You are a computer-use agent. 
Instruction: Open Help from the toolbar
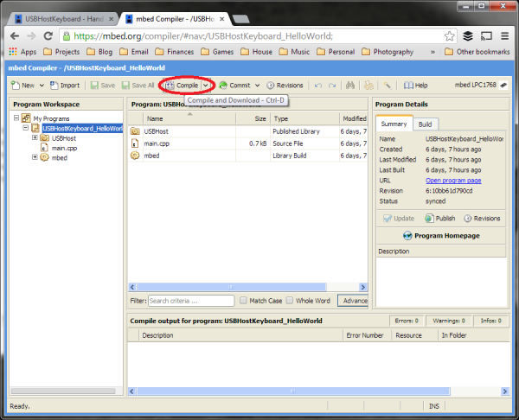tap(416, 86)
